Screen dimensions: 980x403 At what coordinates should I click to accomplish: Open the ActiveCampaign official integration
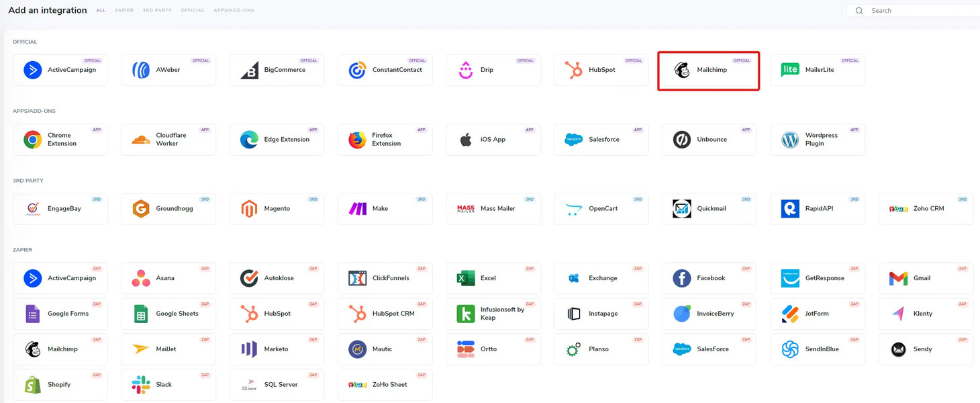point(32,69)
